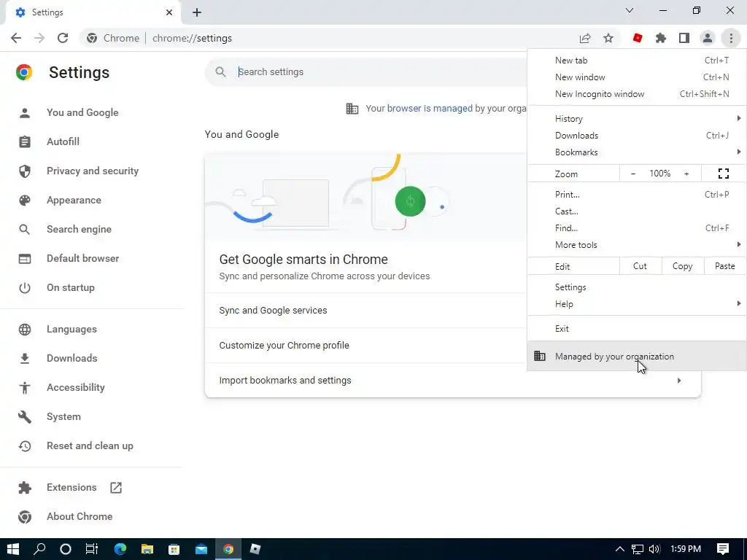Screen dimensions: 747x560
Task: Open File Explorer from taskbar
Action: coord(147,549)
